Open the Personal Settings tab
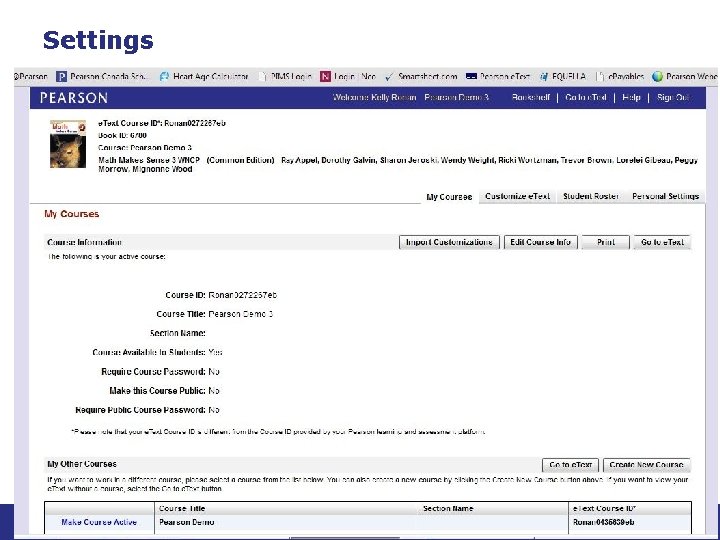Viewport: 720px width, 540px height. (x=665, y=196)
